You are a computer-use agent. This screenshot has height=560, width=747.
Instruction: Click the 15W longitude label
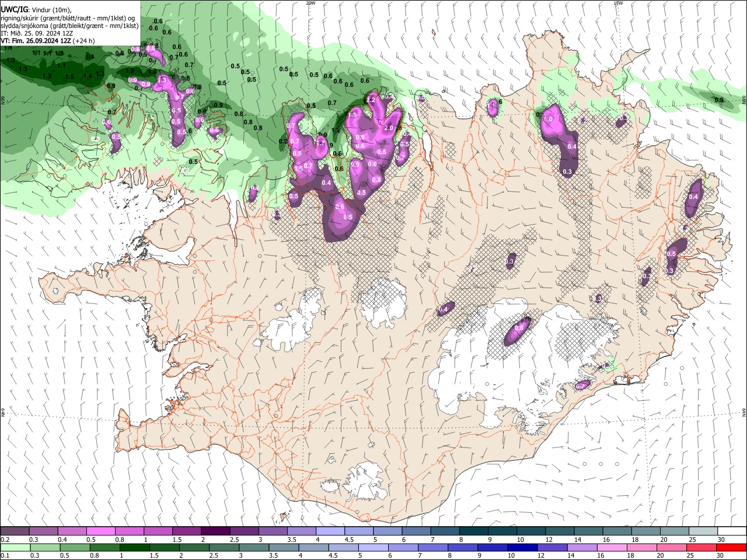coord(618,3)
